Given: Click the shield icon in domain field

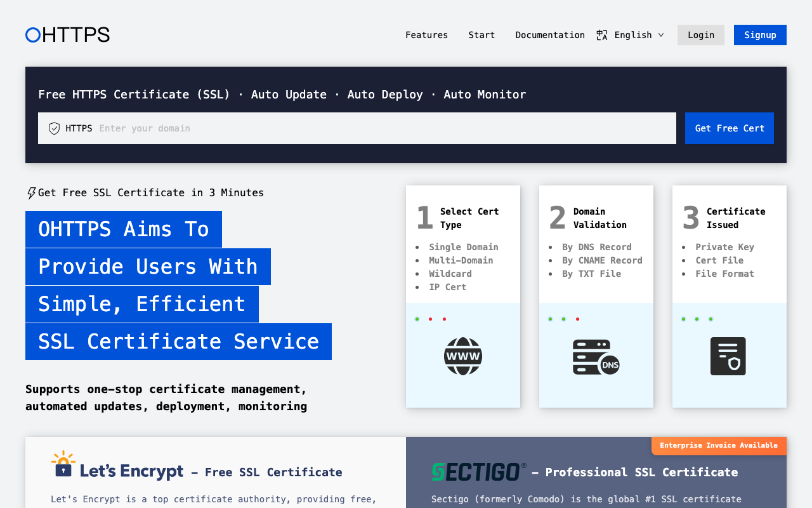Looking at the screenshot, I should (x=55, y=128).
